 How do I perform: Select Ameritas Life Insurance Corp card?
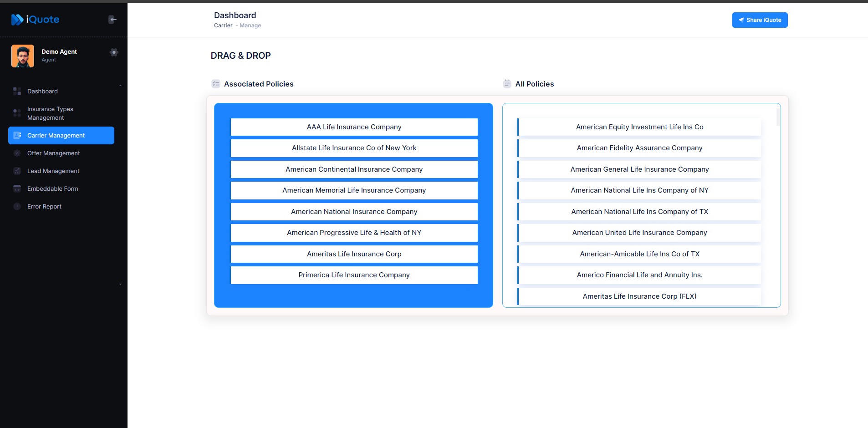354,254
